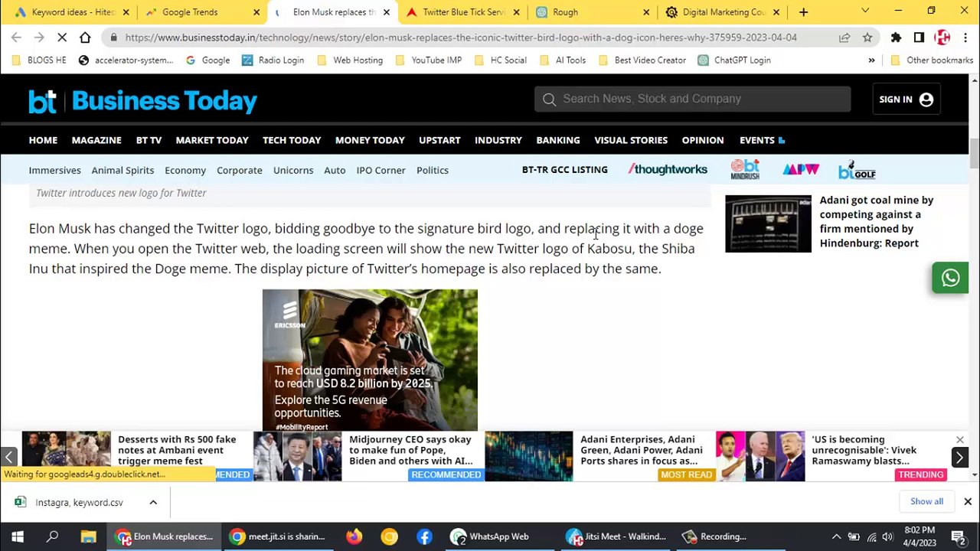Close the recommended stories strip

(959, 440)
